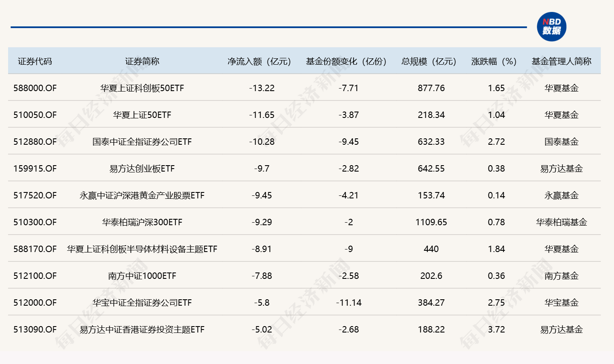Select the fund name 易方达中证香港证券投资主题ETF
Viewport: 614px width, 364px height.
click(x=142, y=330)
